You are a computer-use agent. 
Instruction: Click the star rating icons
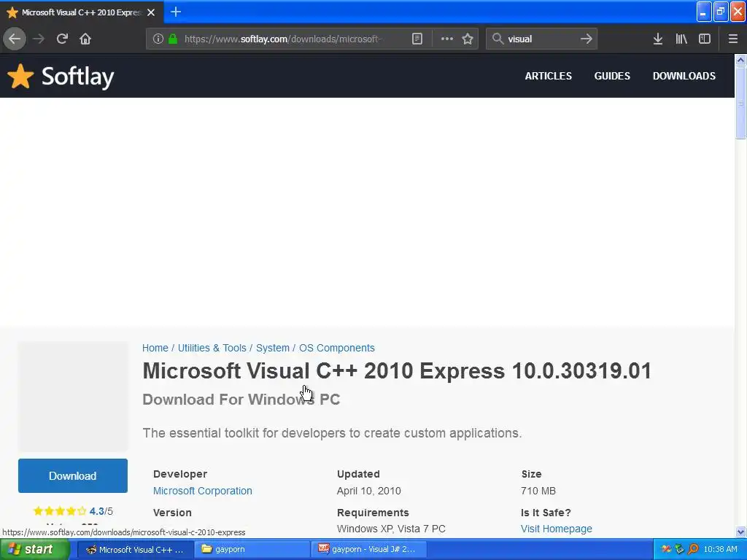click(x=60, y=511)
